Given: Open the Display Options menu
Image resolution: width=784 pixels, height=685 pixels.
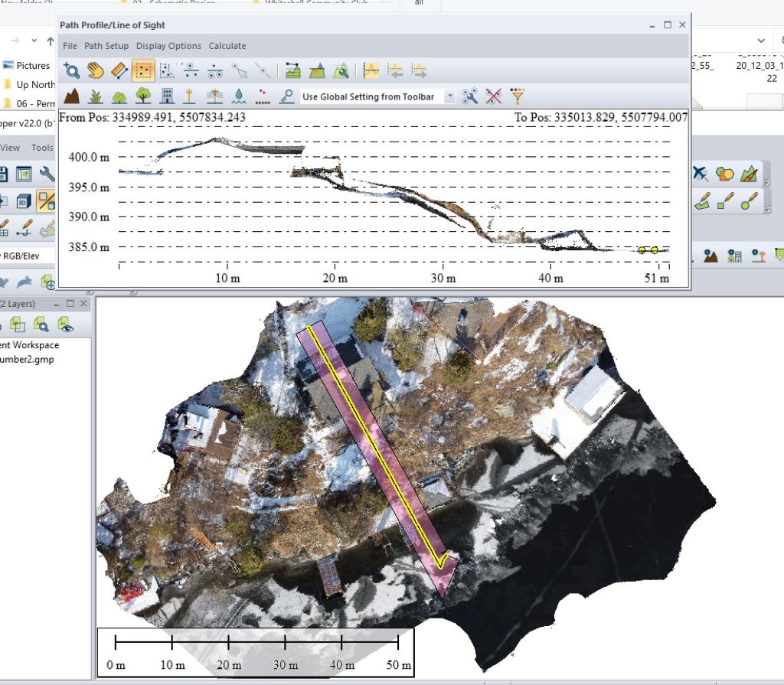Looking at the screenshot, I should coord(168,46).
